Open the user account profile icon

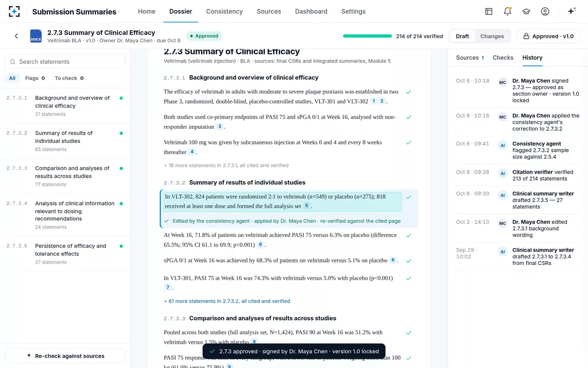click(x=545, y=11)
